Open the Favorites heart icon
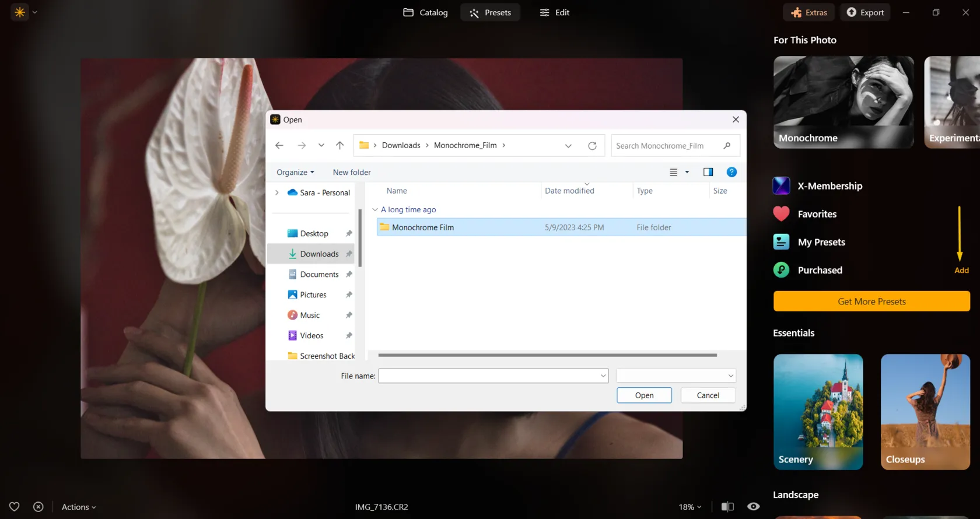 [x=781, y=214]
